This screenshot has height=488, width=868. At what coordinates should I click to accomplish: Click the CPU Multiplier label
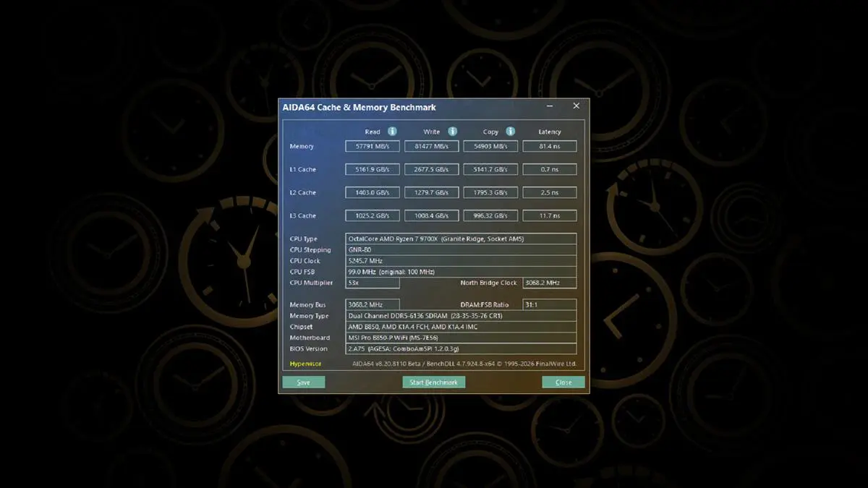coord(311,283)
